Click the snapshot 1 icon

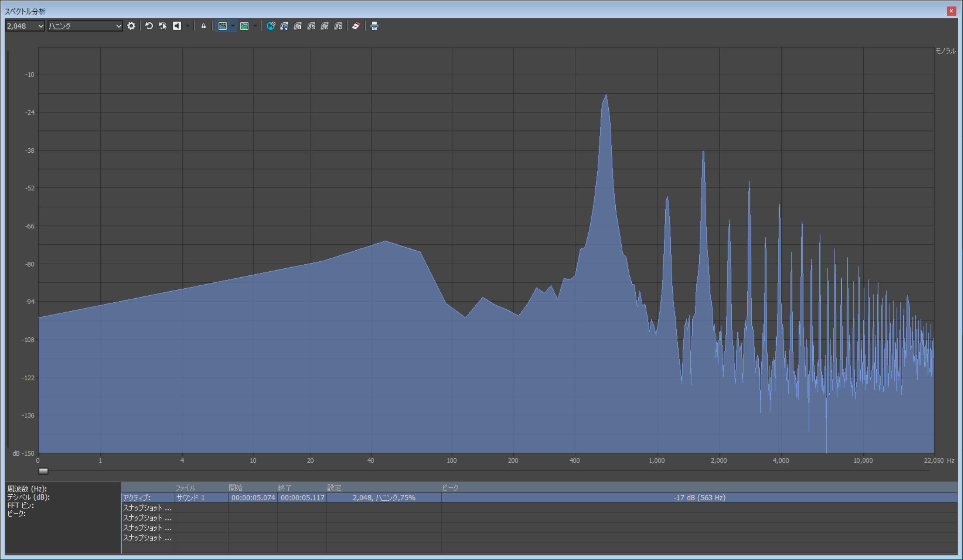[298, 26]
